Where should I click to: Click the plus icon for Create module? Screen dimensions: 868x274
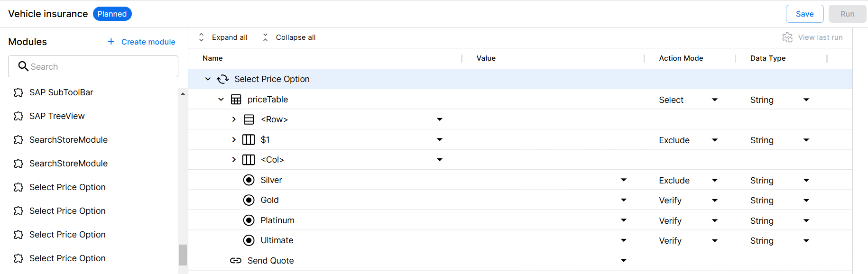(x=111, y=42)
